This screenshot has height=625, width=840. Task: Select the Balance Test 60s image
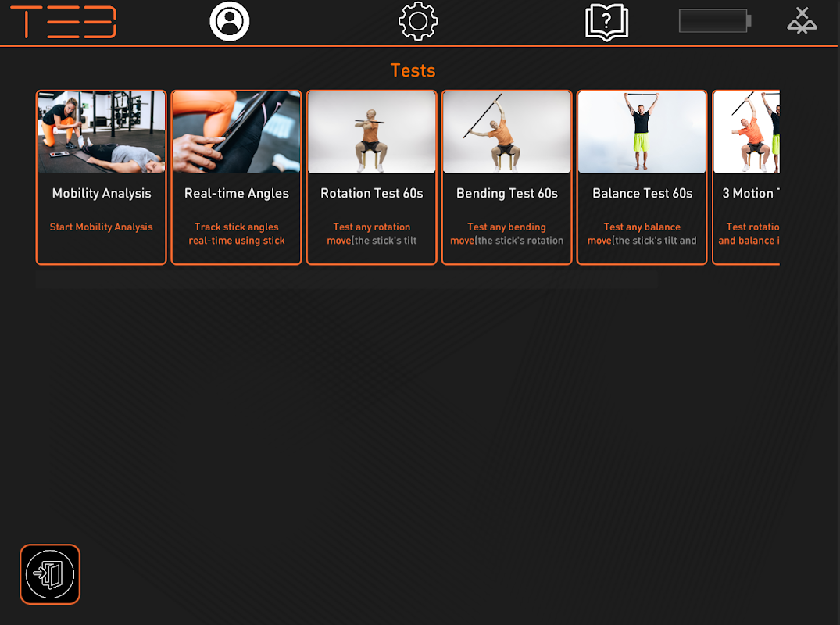tap(642, 132)
